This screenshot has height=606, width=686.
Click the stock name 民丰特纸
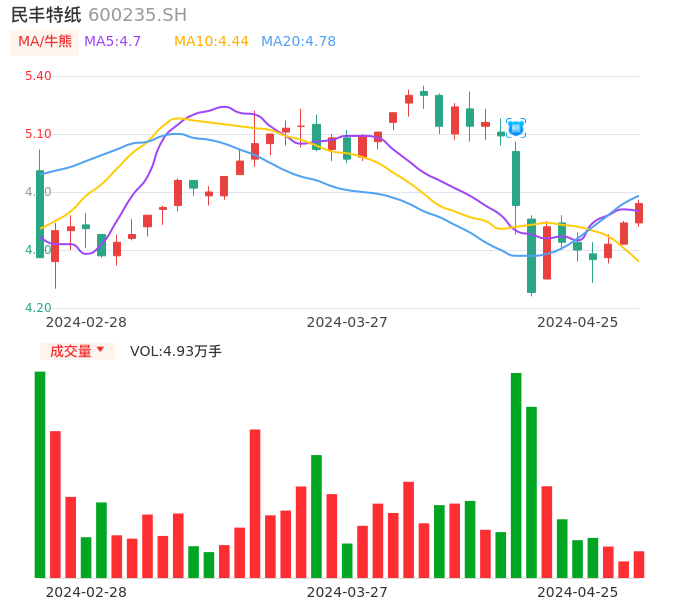[x=46, y=15]
